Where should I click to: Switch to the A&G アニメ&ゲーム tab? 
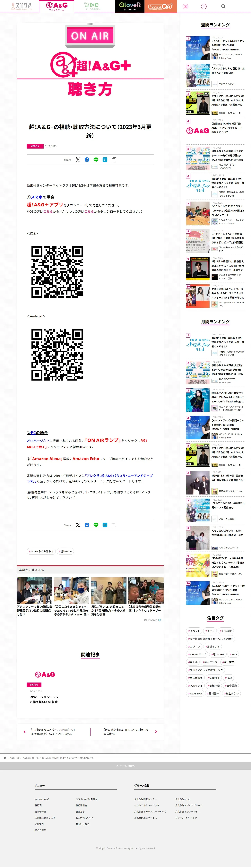(x=57, y=6)
